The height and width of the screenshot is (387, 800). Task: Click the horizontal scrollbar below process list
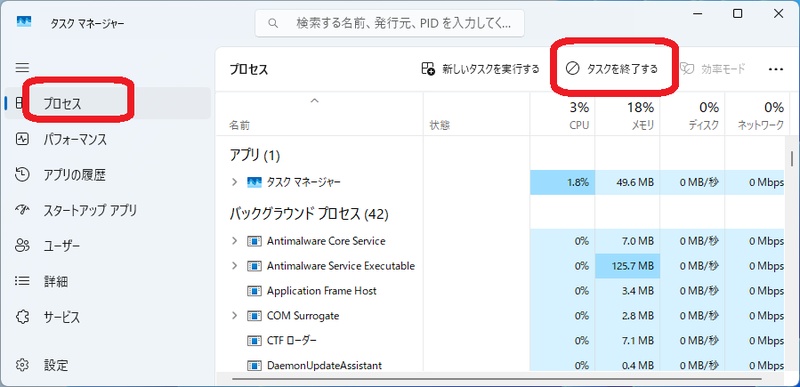tap(496, 379)
